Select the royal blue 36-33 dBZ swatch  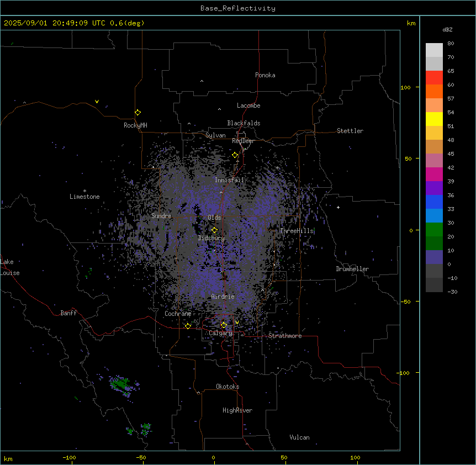(x=434, y=202)
